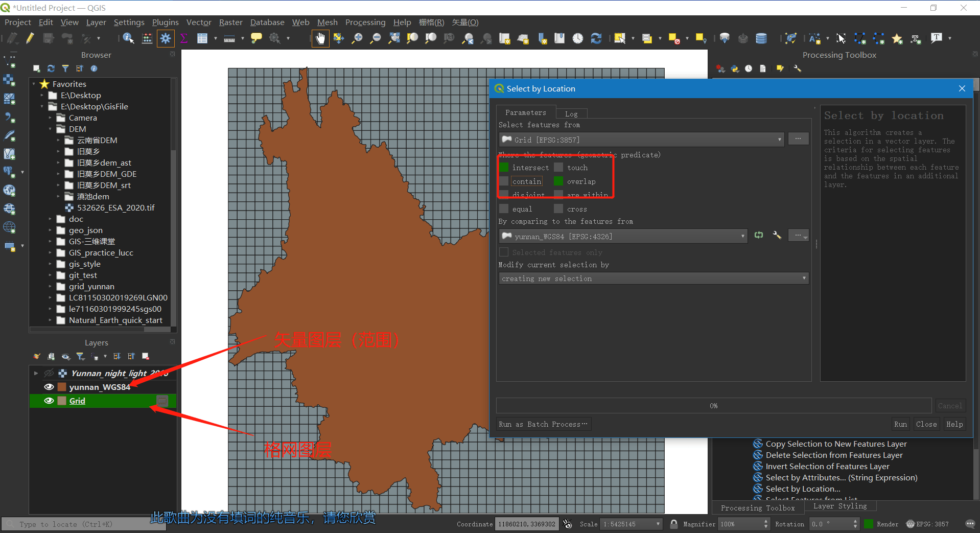The width and height of the screenshot is (980, 533).
Task: Open the Select features from Grid dropdown
Action: pyautogui.click(x=641, y=140)
